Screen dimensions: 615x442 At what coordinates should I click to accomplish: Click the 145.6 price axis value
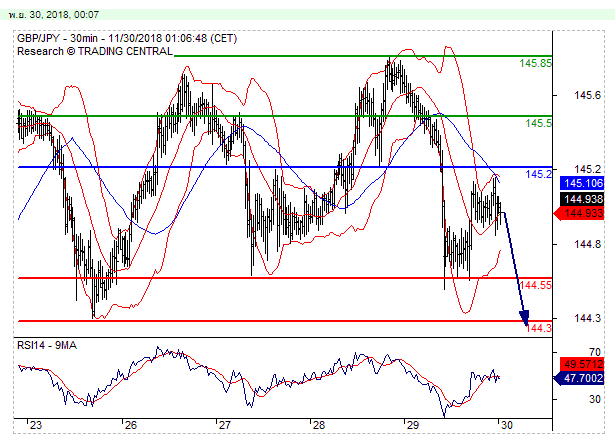589,96
